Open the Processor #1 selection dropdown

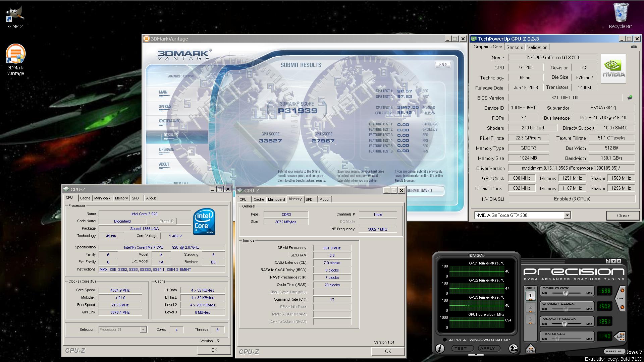point(143,329)
